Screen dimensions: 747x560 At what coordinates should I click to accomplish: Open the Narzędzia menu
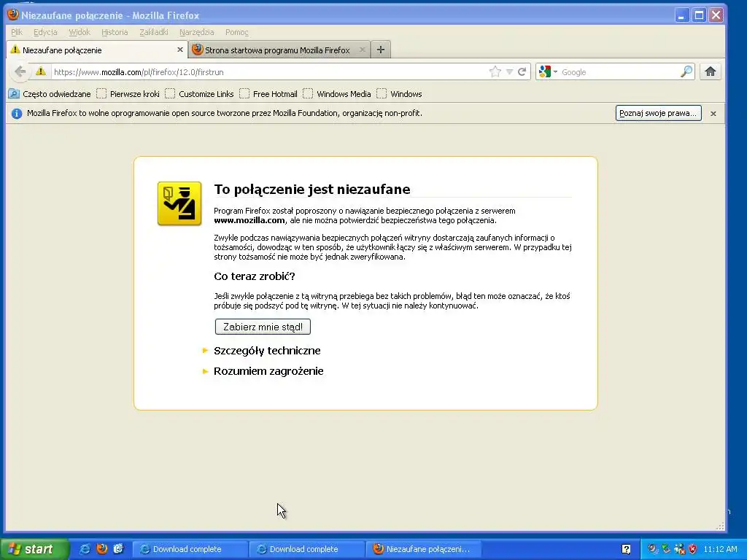click(x=196, y=32)
